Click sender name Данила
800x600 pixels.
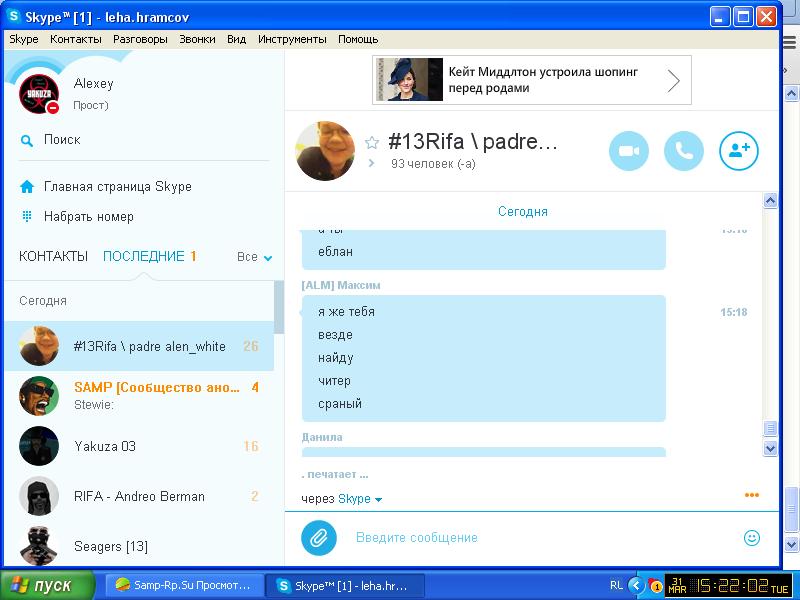(322, 437)
